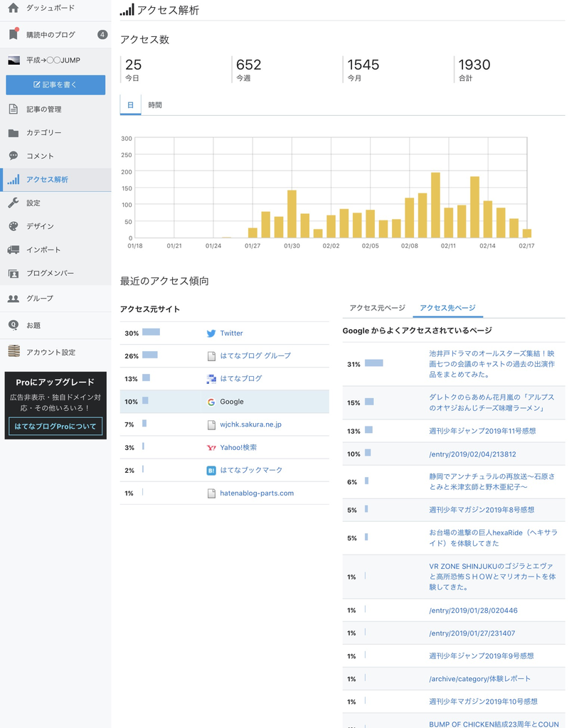Click はてなブログProについて button
The image size is (574, 728).
tap(55, 427)
